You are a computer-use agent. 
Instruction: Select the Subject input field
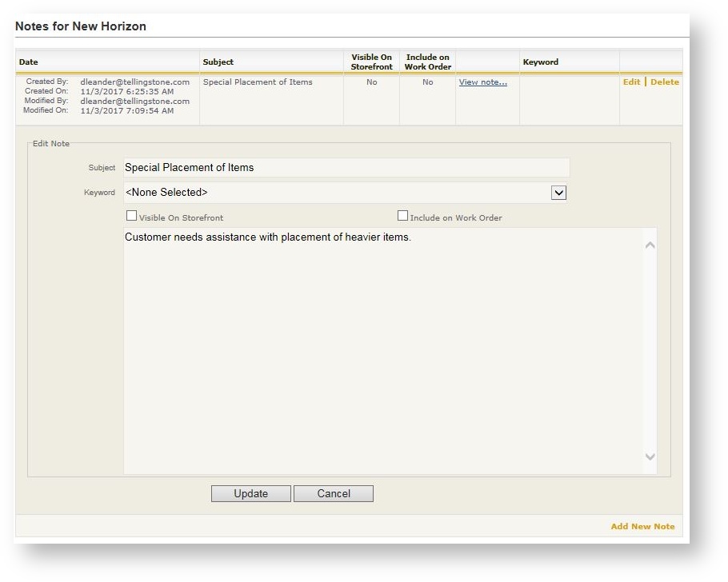coord(344,167)
